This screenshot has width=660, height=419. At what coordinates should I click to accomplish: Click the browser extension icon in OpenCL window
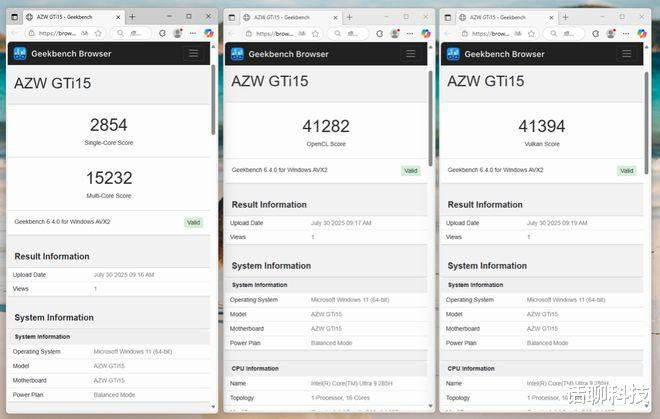379,33
